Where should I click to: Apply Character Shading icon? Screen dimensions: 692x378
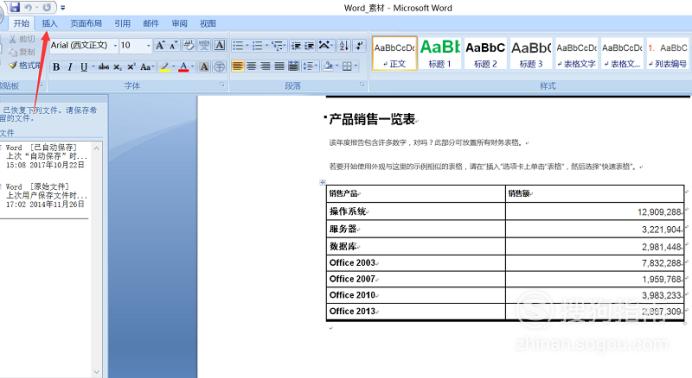point(204,67)
